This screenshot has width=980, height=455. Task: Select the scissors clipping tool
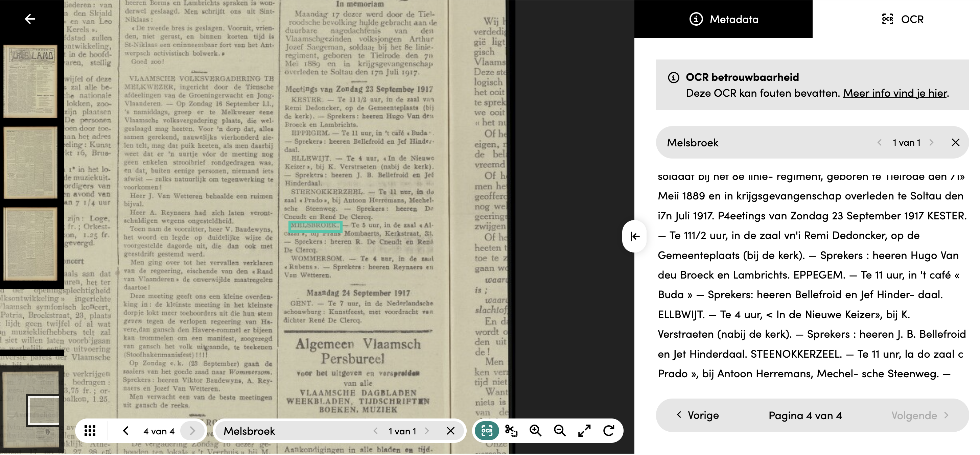[511, 431]
